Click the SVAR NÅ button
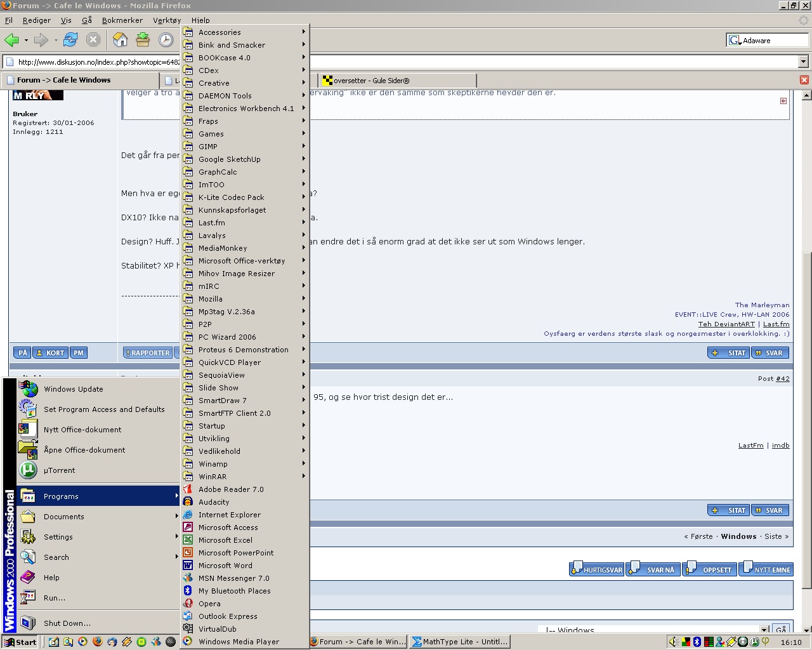Viewport: 812px width, 650px height. (653, 569)
